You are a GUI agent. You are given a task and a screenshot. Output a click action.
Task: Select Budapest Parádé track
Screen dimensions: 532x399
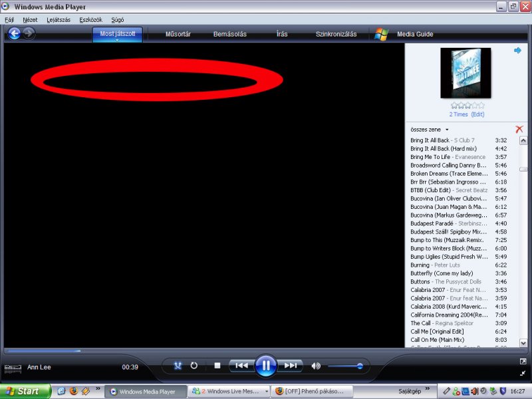click(x=458, y=223)
